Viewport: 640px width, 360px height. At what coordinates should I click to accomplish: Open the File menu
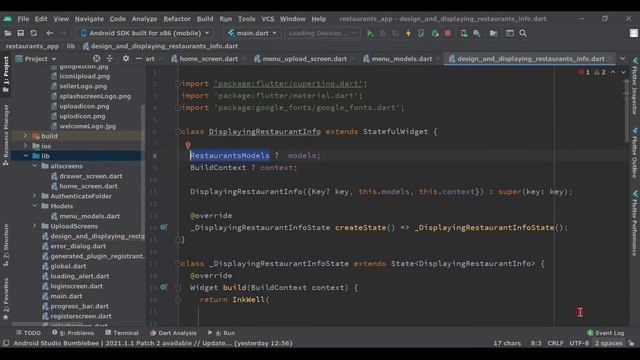click(x=23, y=19)
